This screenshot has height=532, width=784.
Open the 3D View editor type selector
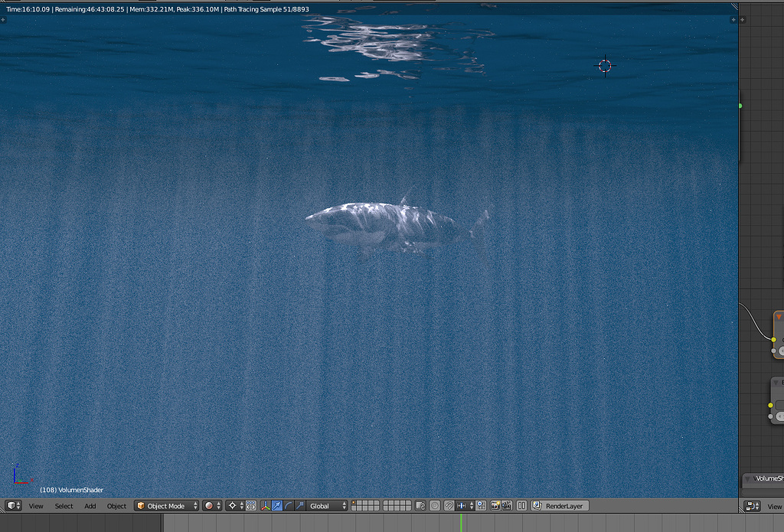pyautogui.click(x=14, y=505)
